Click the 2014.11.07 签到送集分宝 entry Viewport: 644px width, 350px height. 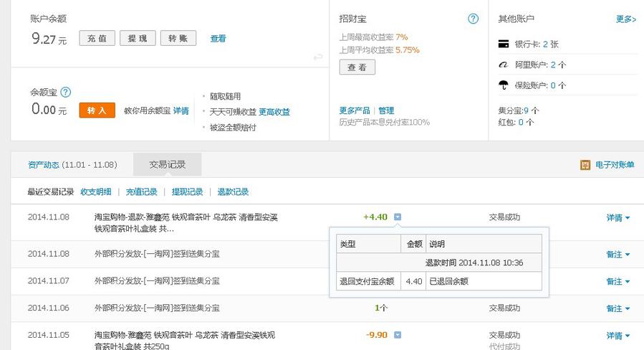[157, 281]
